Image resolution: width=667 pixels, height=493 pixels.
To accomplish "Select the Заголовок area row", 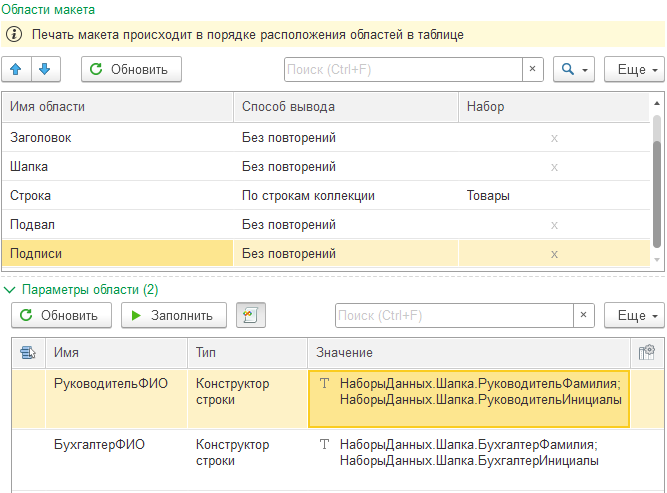I will point(326,138).
